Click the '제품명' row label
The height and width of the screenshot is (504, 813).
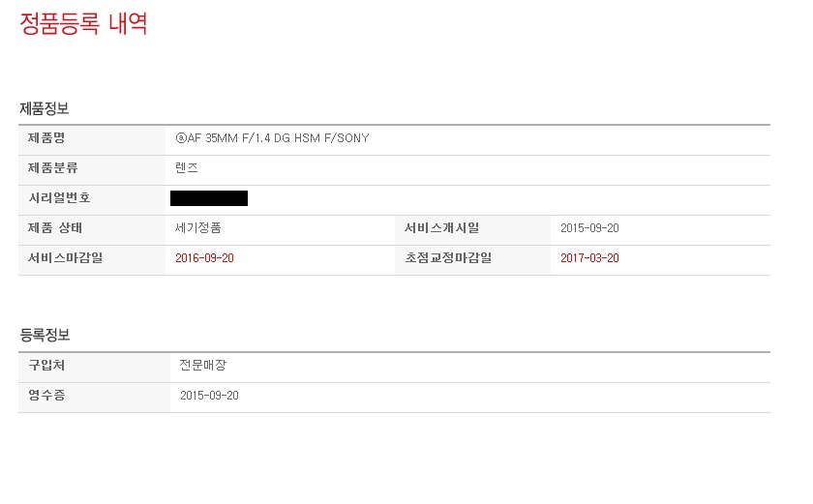[46, 138]
